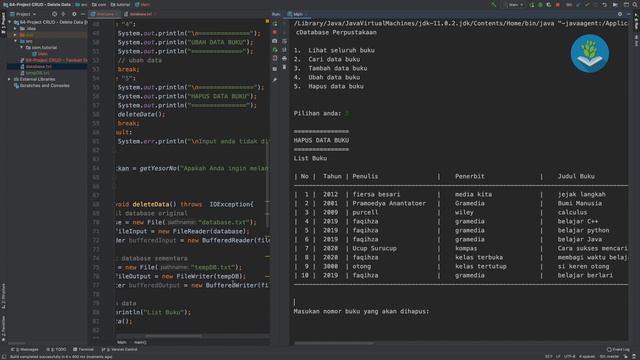Image resolution: width=640 pixels, height=360 pixels.
Task: Click '5. Hapus data buku' console line
Action: click(x=329, y=87)
